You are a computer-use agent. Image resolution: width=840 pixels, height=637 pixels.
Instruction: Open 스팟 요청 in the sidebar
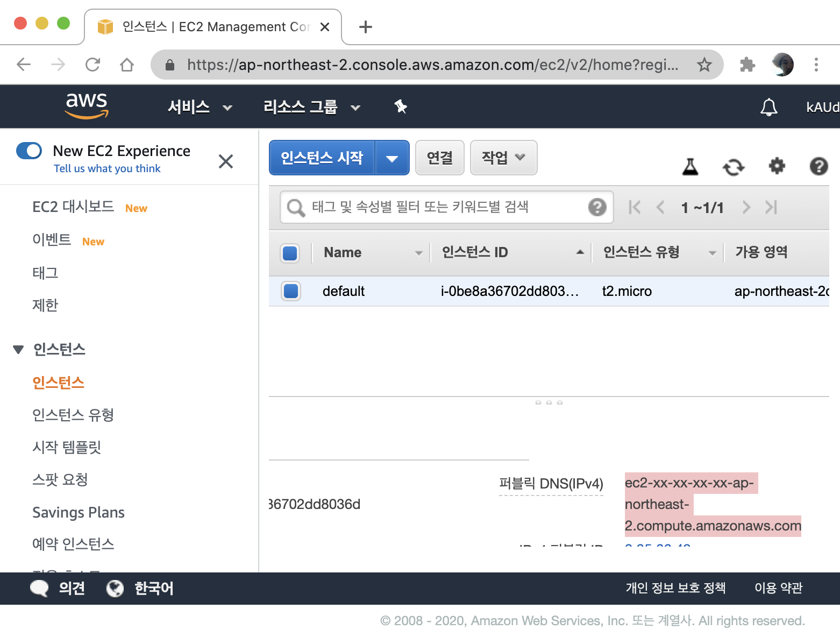(60, 479)
